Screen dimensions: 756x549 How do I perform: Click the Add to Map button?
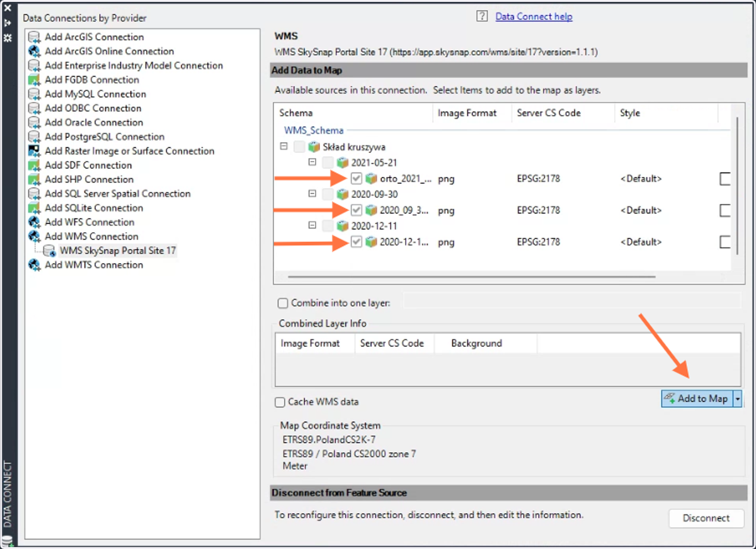pyautogui.click(x=697, y=399)
